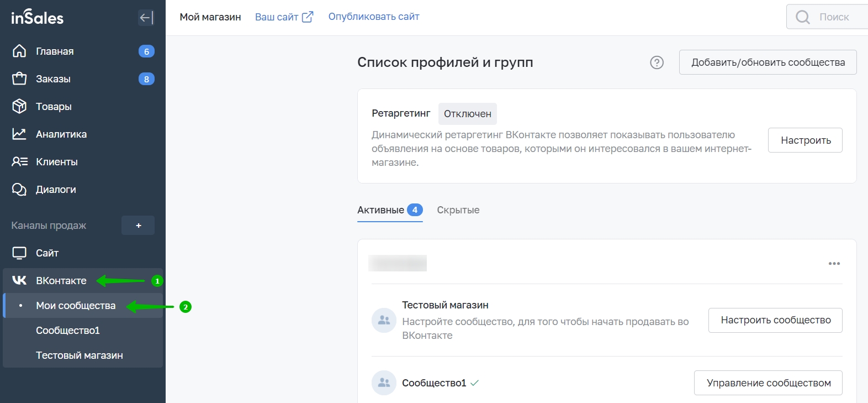Click the Заказы badge showing 8
Screen dimensions: 868x403
[x=146, y=79]
